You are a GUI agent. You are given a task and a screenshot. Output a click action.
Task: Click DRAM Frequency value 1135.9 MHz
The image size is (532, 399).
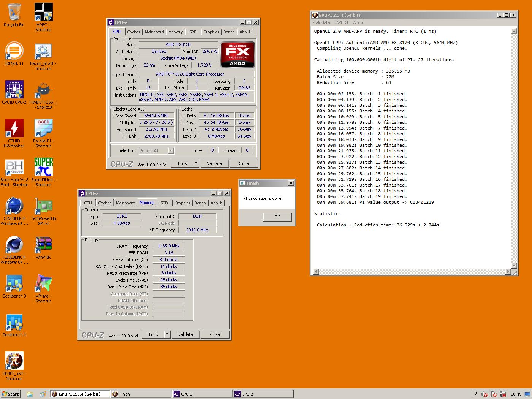point(169,246)
